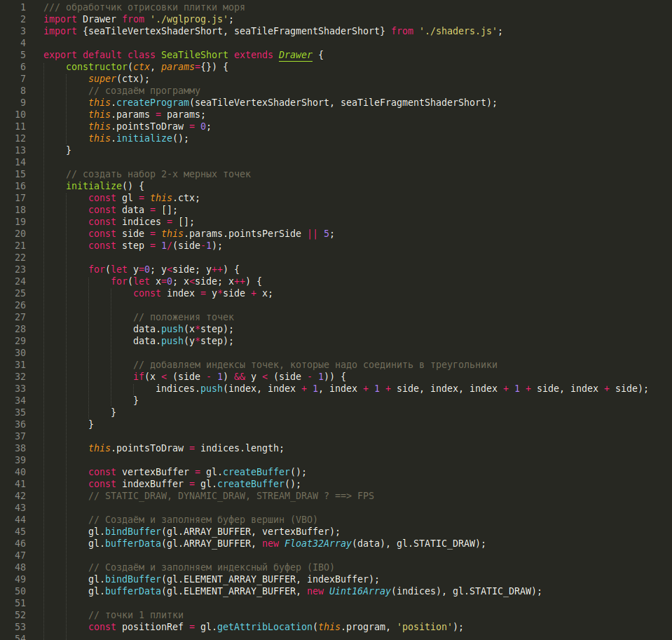
Task: Click 'initialize()' method definition on line 16
Action: [x=100, y=186]
